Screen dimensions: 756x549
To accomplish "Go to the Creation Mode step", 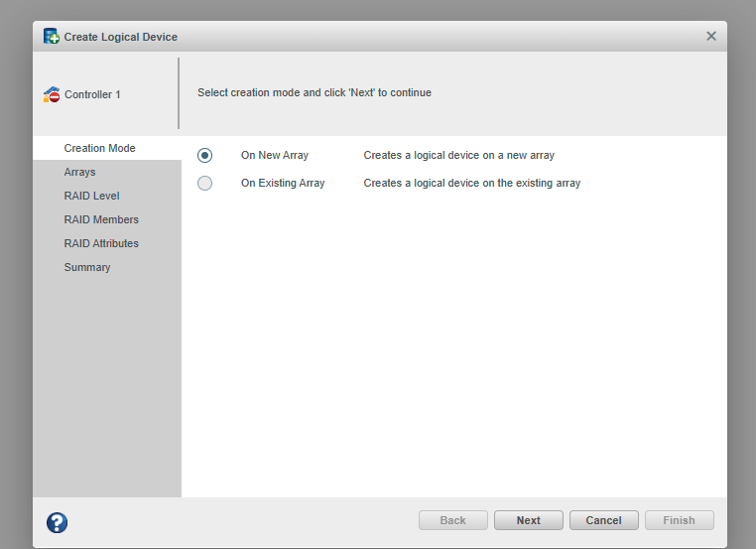I will tap(99, 148).
